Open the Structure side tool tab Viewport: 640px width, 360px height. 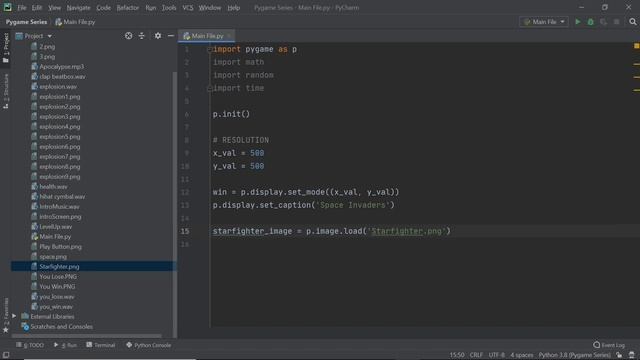tap(6, 91)
